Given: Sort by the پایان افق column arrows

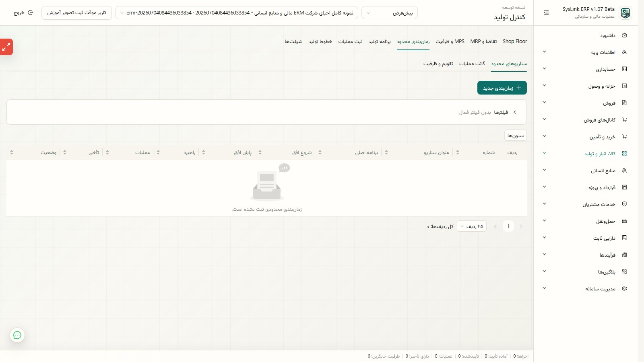Looking at the screenshot, I should [204, 152].
